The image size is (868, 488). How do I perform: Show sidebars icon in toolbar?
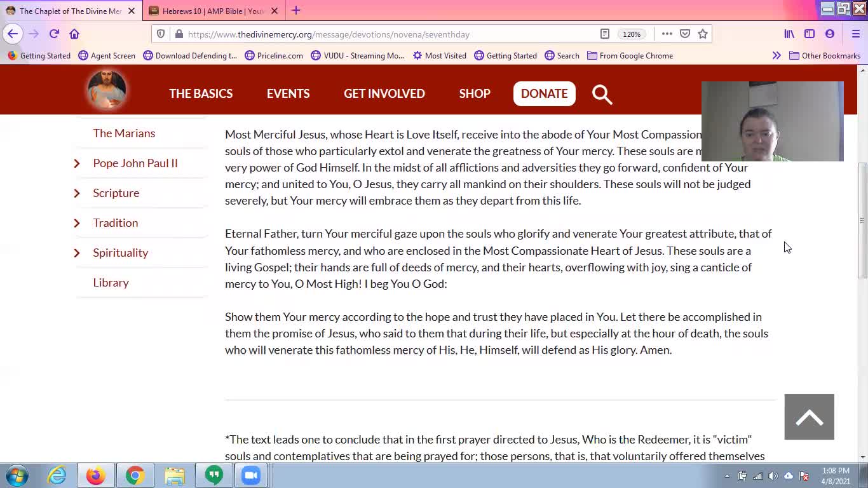tap(810, 34)
